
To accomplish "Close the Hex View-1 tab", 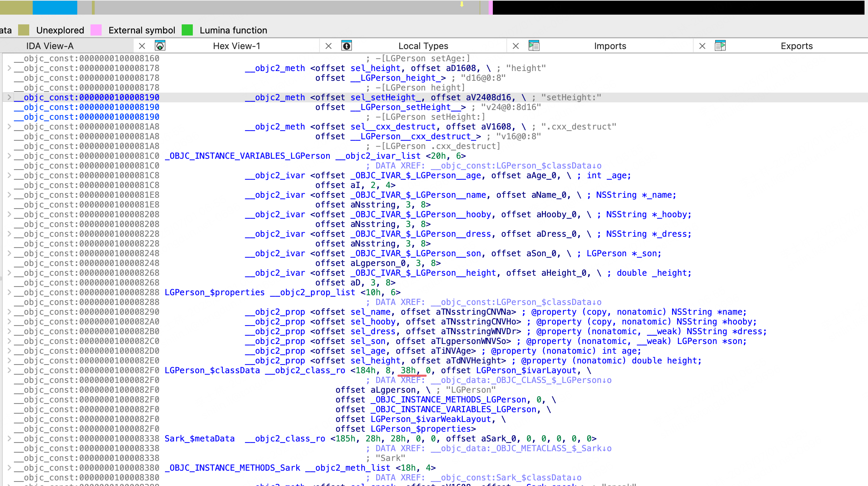I will (328, 46).
